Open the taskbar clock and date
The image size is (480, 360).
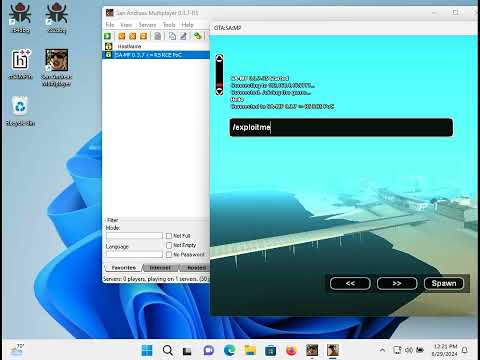pos(444,350)
